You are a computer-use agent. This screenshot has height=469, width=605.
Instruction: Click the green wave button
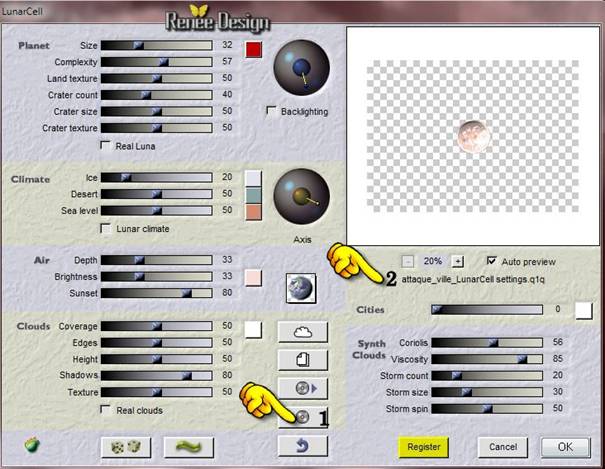[x=189, y=447]
